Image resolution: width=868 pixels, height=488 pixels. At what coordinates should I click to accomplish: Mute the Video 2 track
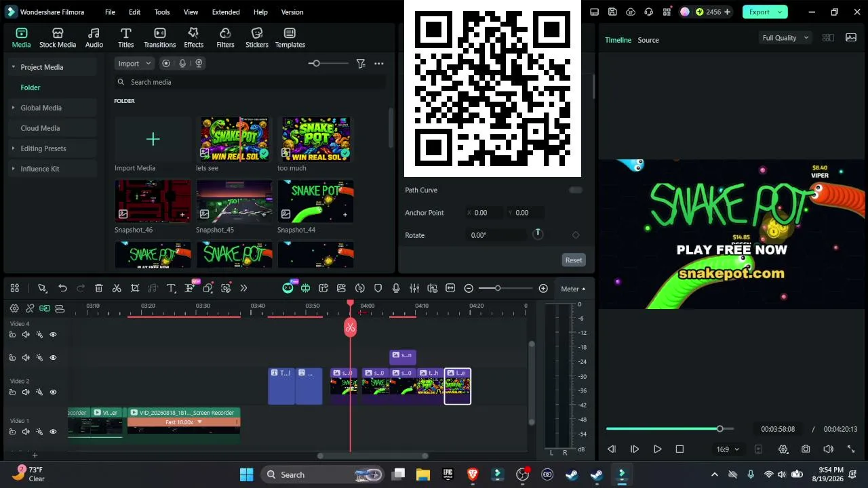26,392
